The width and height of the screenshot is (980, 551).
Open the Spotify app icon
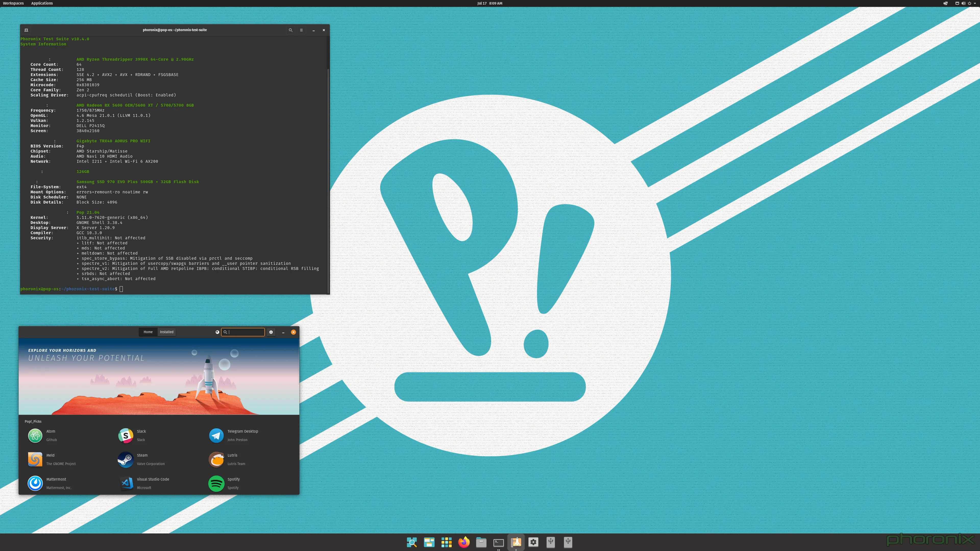click(x=216, y=483)
